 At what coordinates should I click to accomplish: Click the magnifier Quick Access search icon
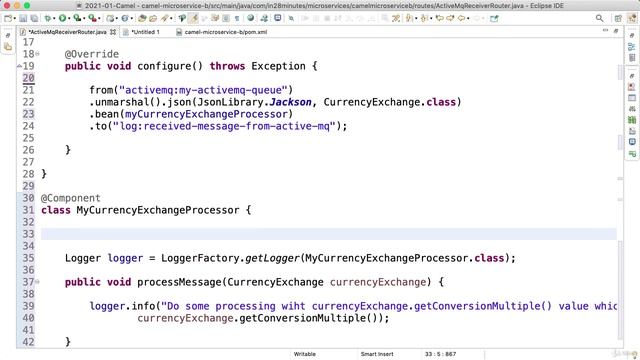pyautogui.click(x=599, y=18)
